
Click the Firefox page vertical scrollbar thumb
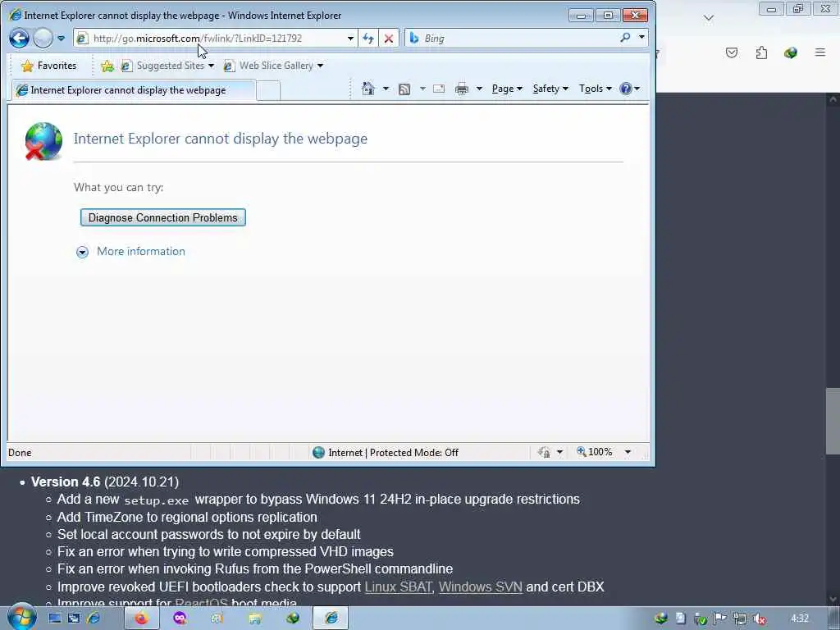[x=833, y=421]
